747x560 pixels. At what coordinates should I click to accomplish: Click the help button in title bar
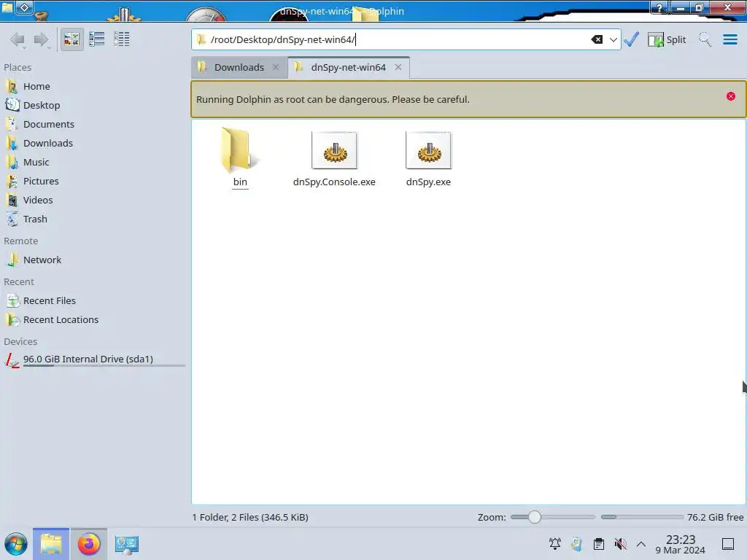[x=659, y=7]
